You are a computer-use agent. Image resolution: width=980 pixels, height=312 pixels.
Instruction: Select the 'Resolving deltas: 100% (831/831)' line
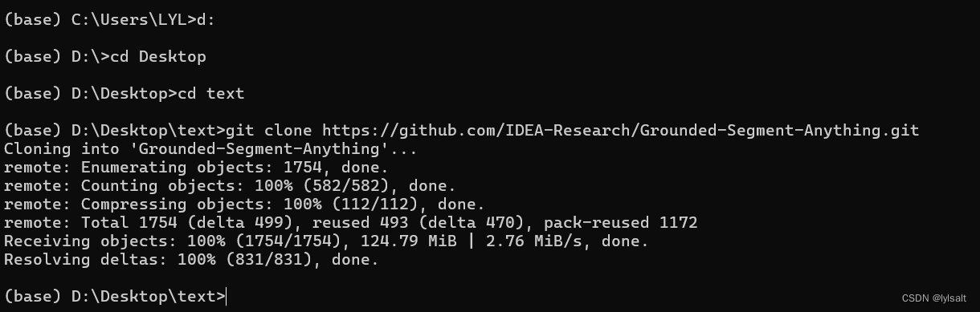point(191,260)
